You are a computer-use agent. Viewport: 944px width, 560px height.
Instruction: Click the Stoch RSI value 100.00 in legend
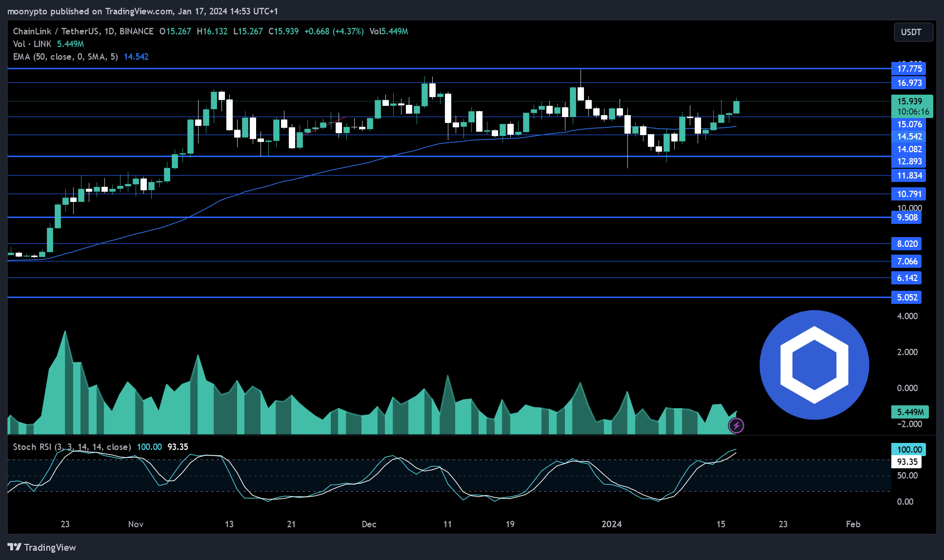pyautogui.click(x=149, y=447)
